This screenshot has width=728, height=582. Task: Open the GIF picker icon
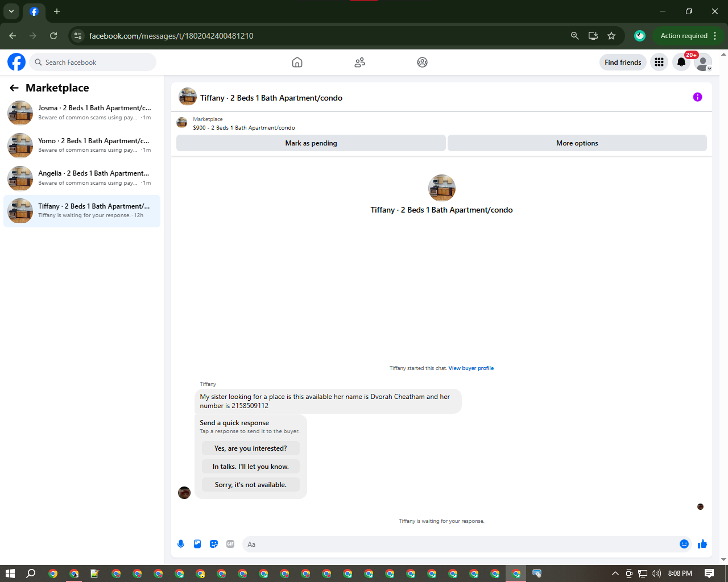click(x=230, y=544)
